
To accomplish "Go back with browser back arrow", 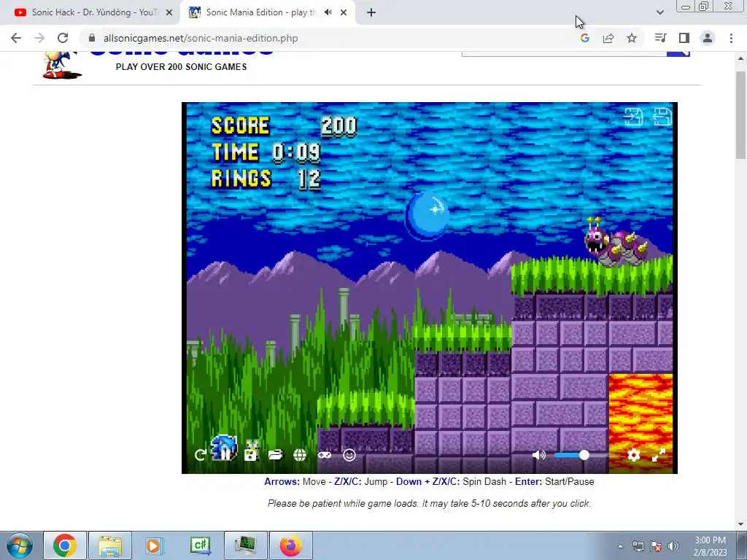I will pyautogui.click(x=16, y=38).
